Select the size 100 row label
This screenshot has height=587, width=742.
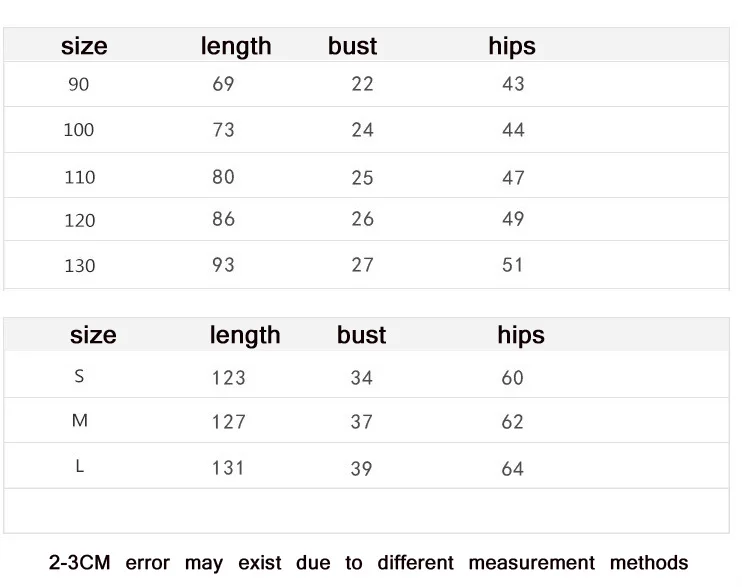79,130
